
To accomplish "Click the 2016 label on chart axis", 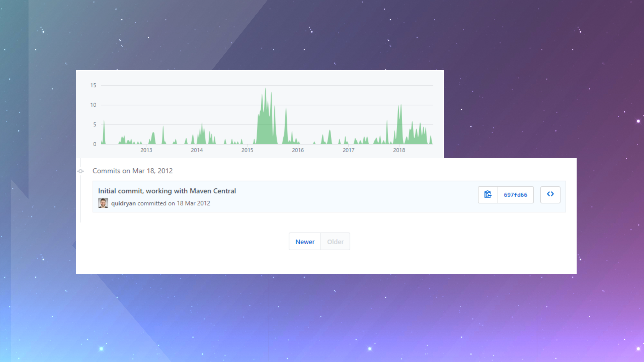I will pos(298,150).
